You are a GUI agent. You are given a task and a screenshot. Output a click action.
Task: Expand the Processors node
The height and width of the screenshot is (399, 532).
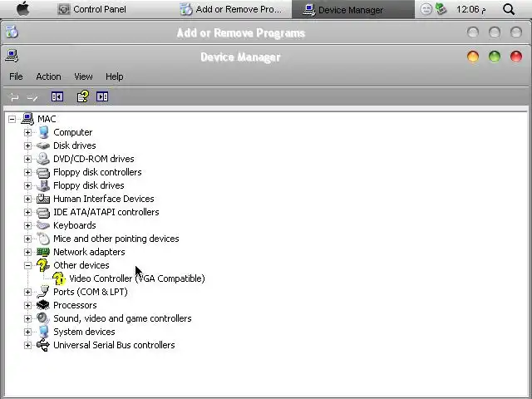pyautogui.click(x=27, y=305)
